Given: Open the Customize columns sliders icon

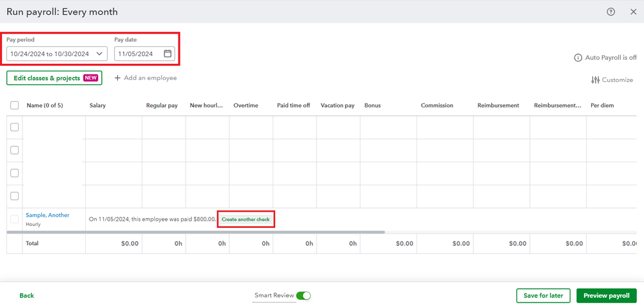Looking at the screenshot, I should tap(595, 80).
